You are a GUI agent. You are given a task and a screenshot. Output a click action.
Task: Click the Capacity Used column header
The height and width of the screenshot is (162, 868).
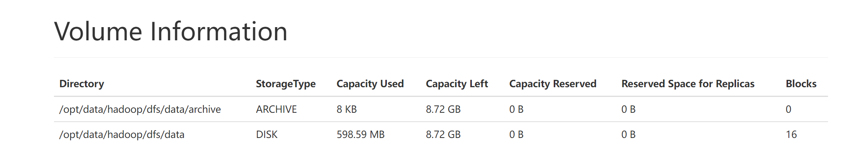370,84
